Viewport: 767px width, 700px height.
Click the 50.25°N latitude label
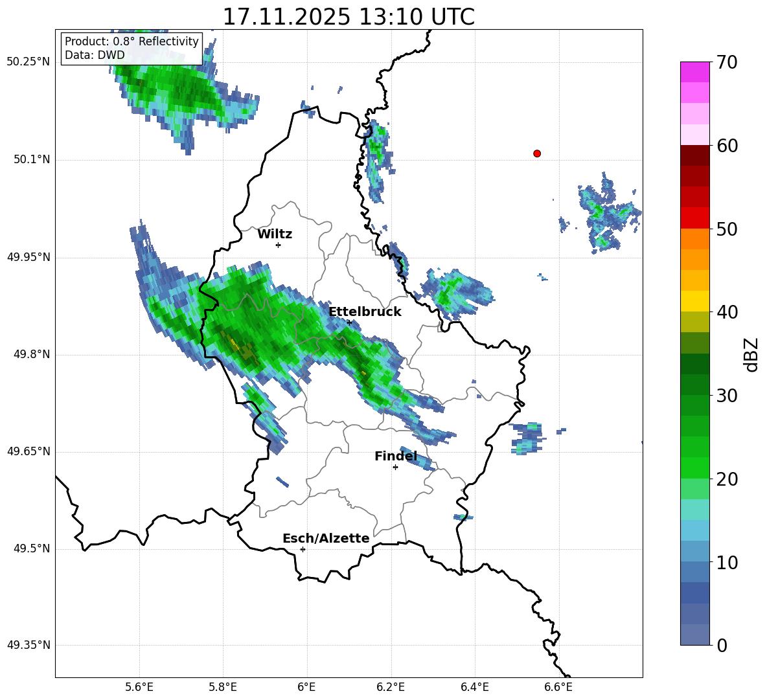coord(29,62)
